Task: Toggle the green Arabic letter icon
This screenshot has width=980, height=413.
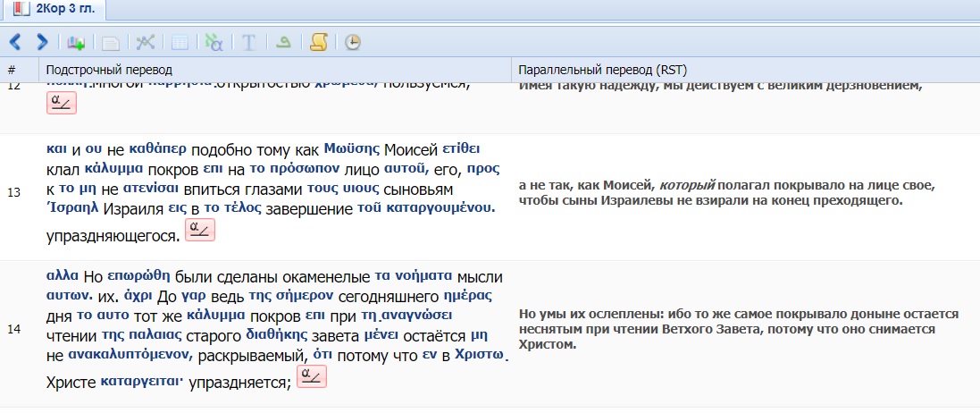Action: 283,42
